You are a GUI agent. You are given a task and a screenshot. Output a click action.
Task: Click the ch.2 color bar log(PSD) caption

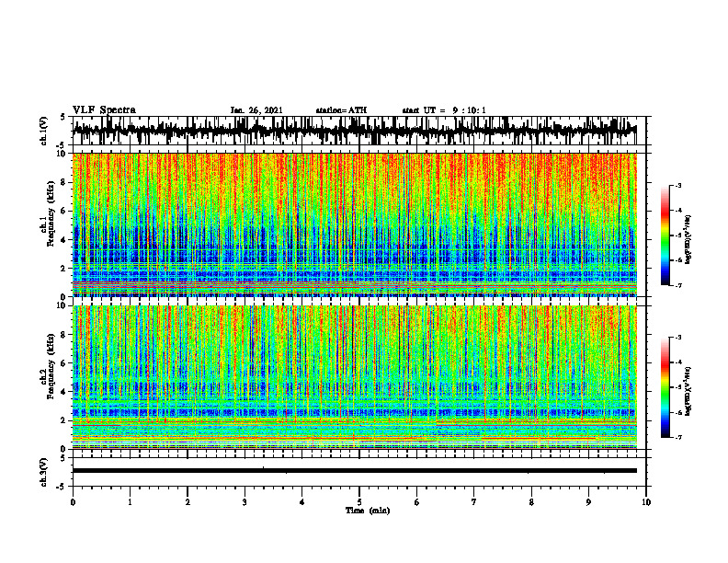[688, 392]
